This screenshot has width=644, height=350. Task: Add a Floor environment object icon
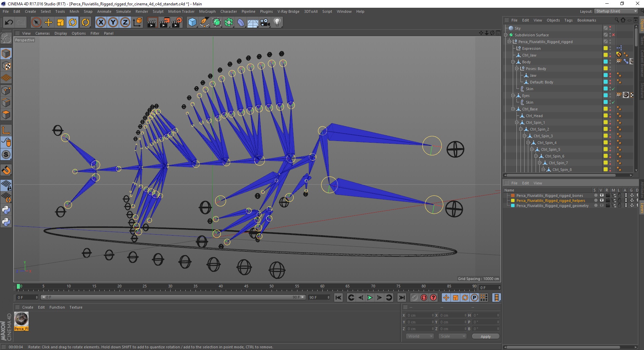tap(253, 23)
